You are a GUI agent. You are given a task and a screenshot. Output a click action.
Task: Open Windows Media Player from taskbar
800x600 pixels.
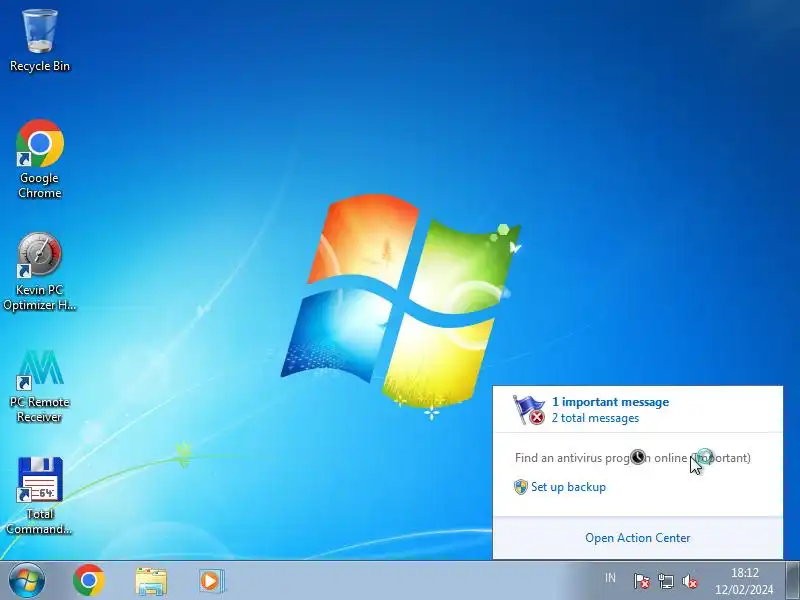(x=211, y=581)
